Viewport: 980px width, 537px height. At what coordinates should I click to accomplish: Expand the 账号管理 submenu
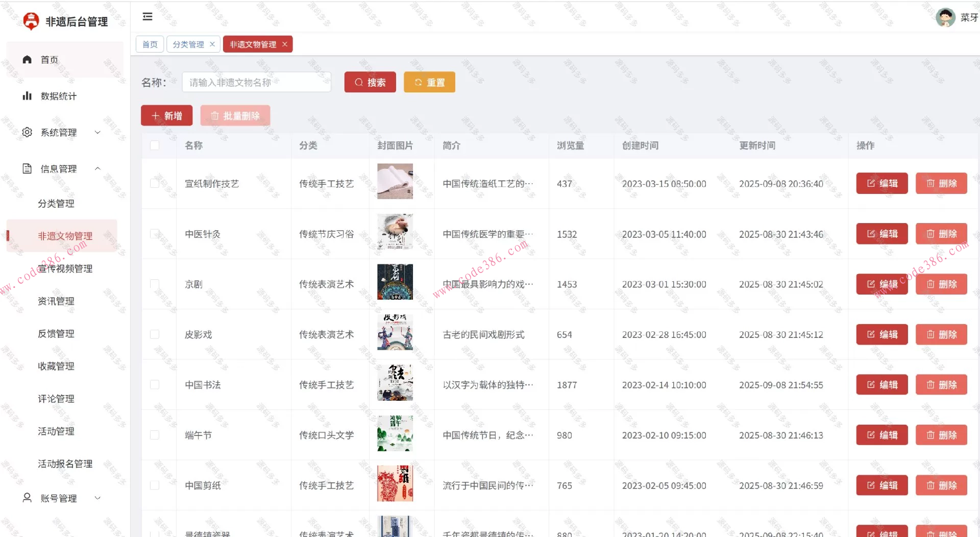tap(97, 498)
